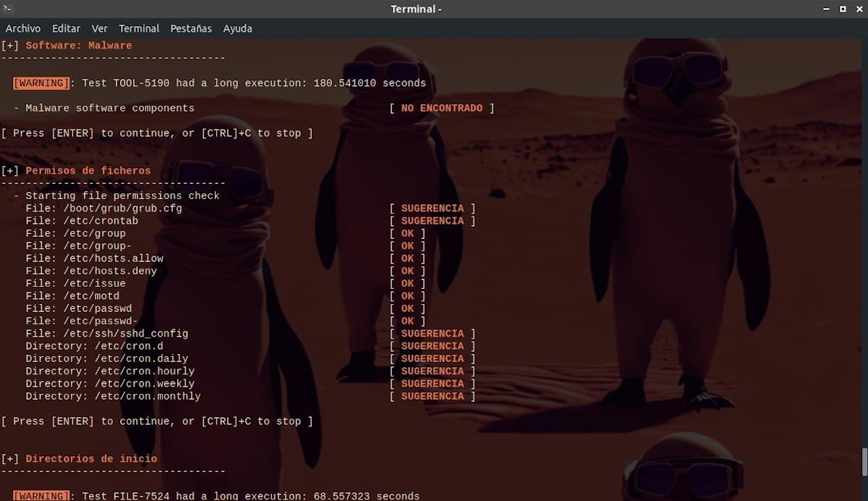Image resolution: width=868 pixels, height=501 pixels.
Task: Click the OK status for /etc/passwd-
Action: pyautogui.click(x=408, y=321)
